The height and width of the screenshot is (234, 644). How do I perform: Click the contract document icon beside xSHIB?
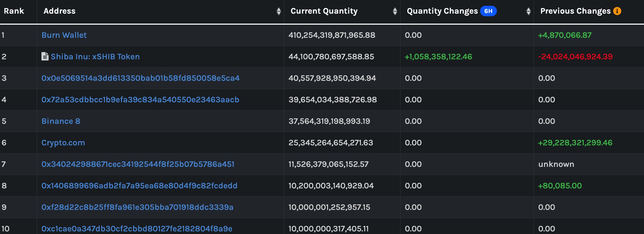pyautogui.click(x=45, y=56)
